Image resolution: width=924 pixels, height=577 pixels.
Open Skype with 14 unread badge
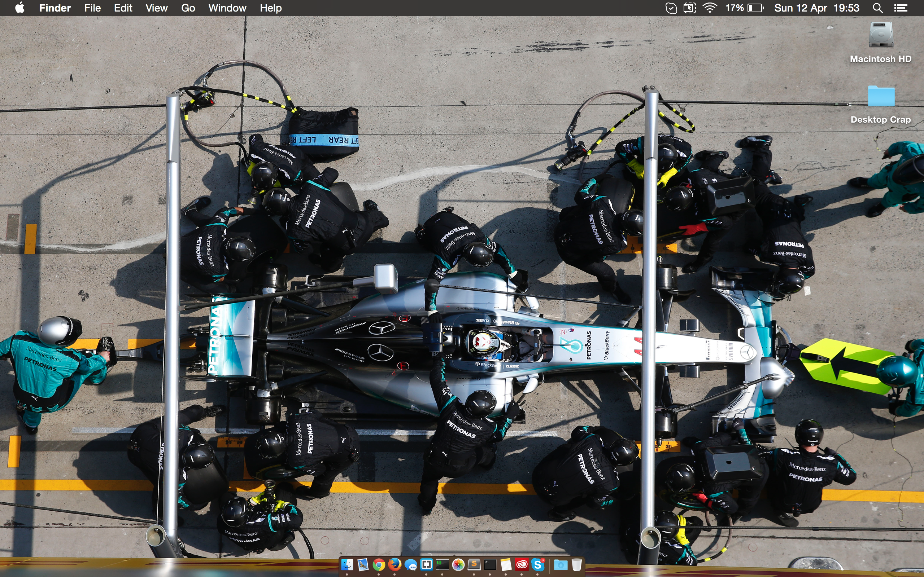pos(537,564)
